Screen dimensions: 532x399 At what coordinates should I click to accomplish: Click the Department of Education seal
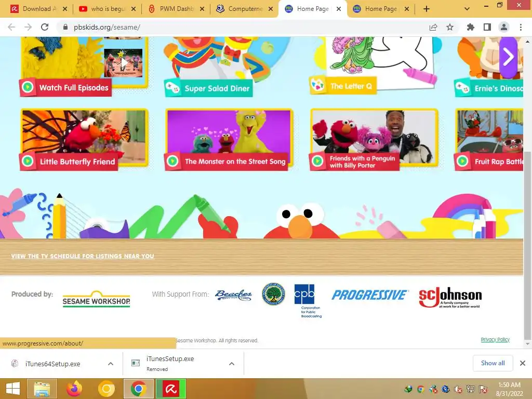click(x=273, y=294)
